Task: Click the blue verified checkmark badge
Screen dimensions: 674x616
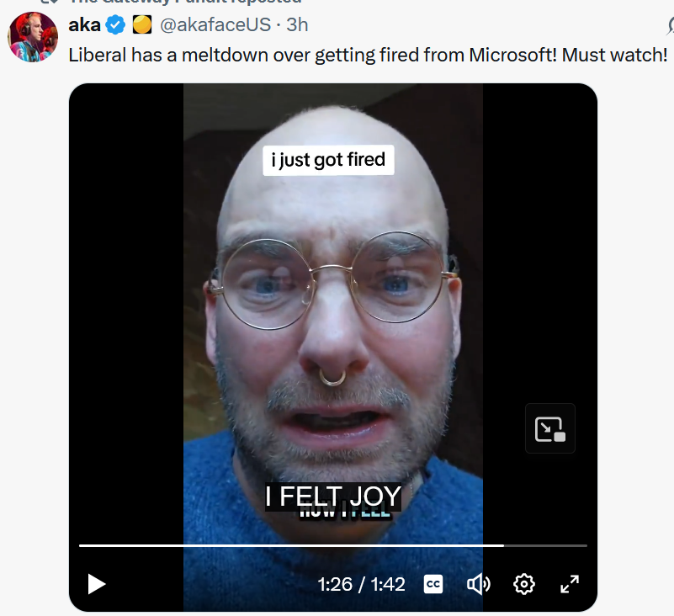Action: coord(116,25)
